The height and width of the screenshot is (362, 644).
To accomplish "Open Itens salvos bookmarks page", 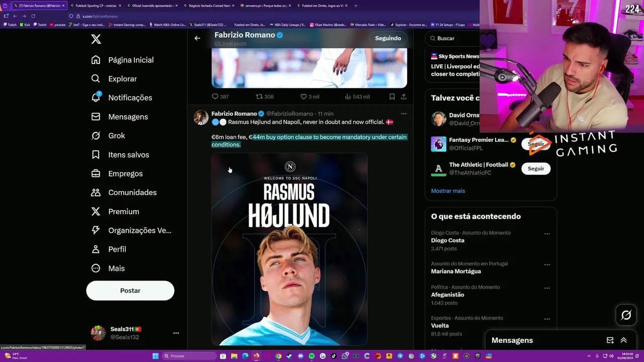I will [x=120, y=155].
